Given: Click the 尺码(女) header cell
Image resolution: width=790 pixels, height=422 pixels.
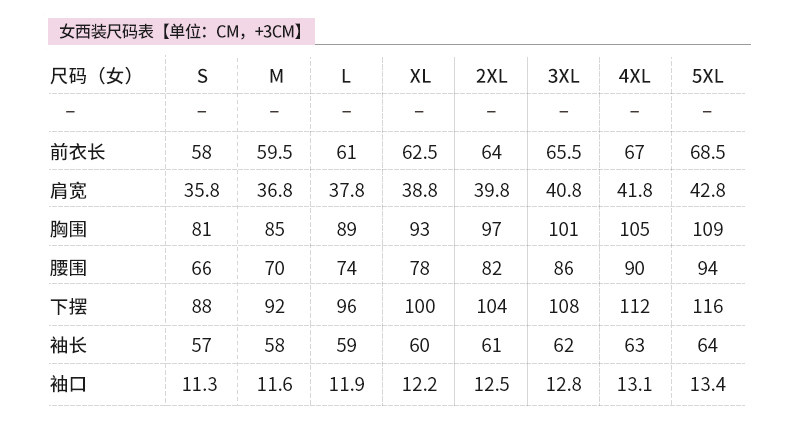Looking at the screenshot, I should [x=92, y=76].
